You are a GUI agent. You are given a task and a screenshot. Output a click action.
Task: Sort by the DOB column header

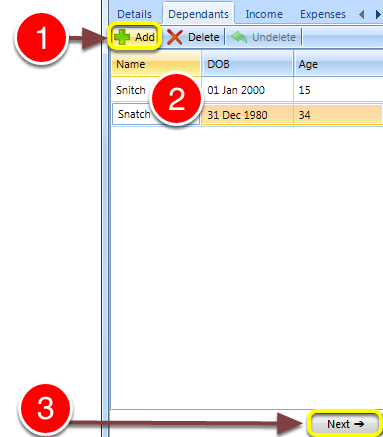pyautogui.click(x=248, y=64)
